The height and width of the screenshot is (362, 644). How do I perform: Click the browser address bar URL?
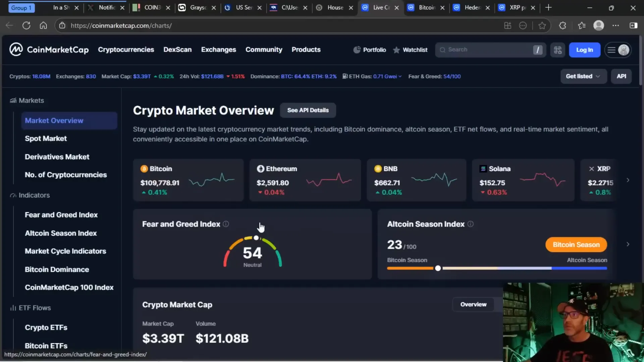(121, 25)
